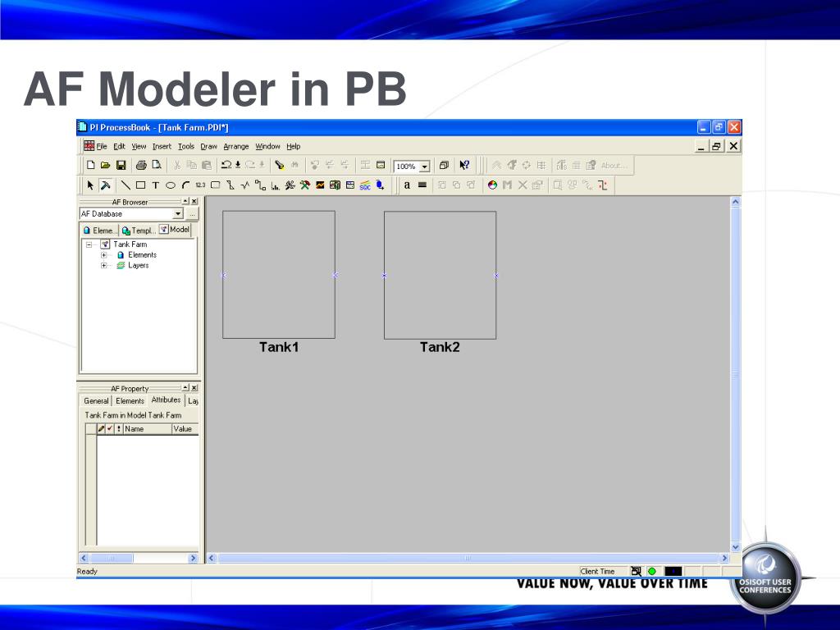The height and width of the screenshot is (630, 840).
Task: Switch to the Elements browser tab
Action: 99,231
